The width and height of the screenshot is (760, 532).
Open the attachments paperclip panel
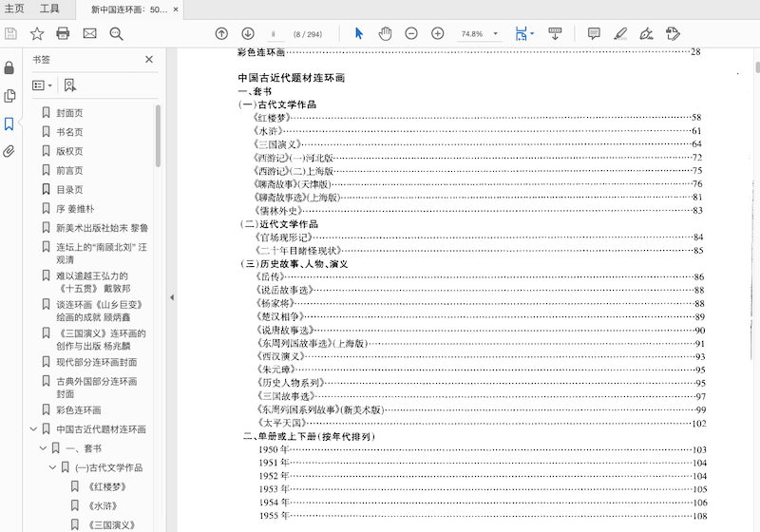coord(9,152)
